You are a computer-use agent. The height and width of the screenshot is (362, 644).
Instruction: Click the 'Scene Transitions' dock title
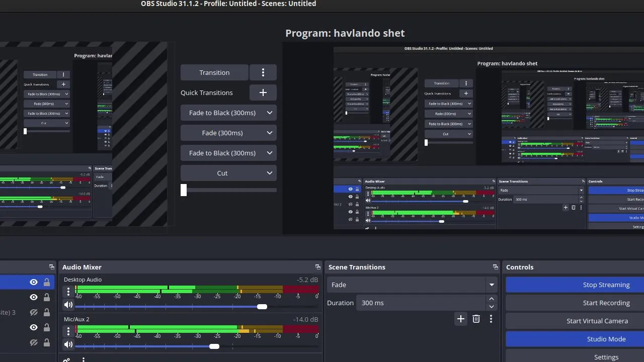pos(357,267)
